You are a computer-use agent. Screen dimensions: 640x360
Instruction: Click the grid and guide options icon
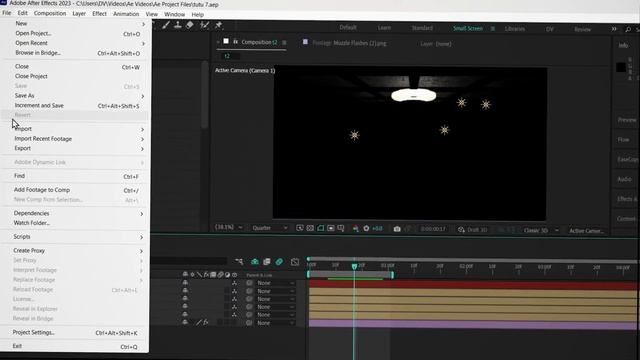[341, 228]
